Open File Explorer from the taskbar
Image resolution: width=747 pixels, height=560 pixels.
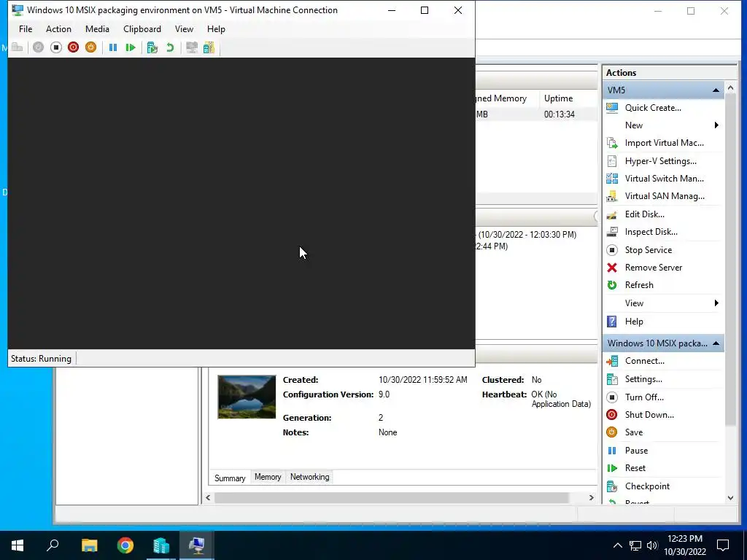pyautogui.click(x=89, y=545)
